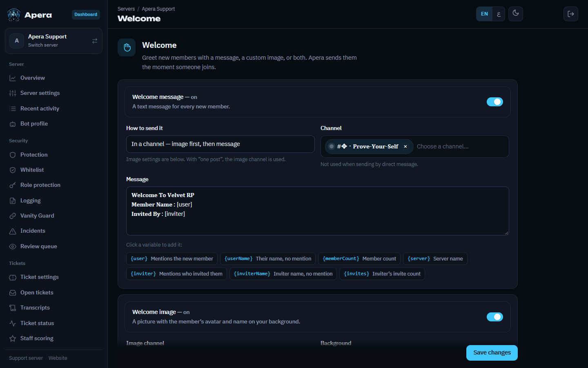
Task: Switch language to Arabic
Action: (x=499, y=14)
